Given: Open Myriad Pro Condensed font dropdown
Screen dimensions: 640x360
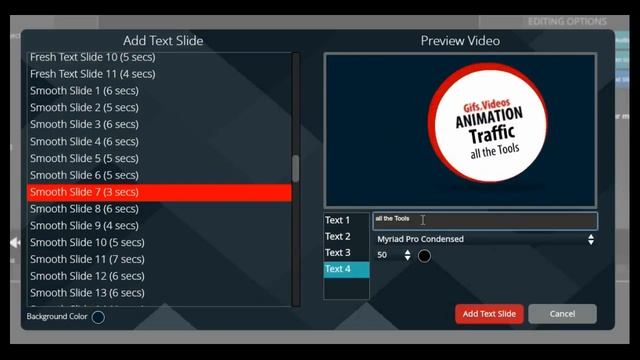Looking at the screenshot, I should tap(485, 239).
